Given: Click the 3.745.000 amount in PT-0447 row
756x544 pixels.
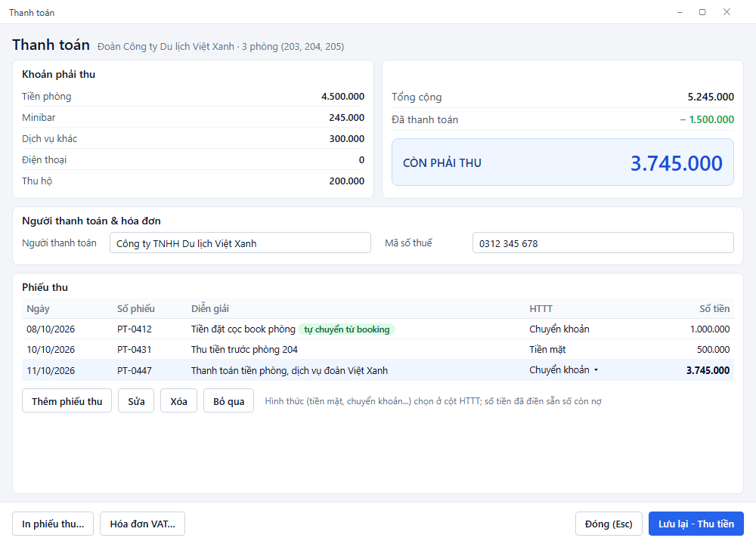Looking at the screenshot, I should [x=708, y=370].
